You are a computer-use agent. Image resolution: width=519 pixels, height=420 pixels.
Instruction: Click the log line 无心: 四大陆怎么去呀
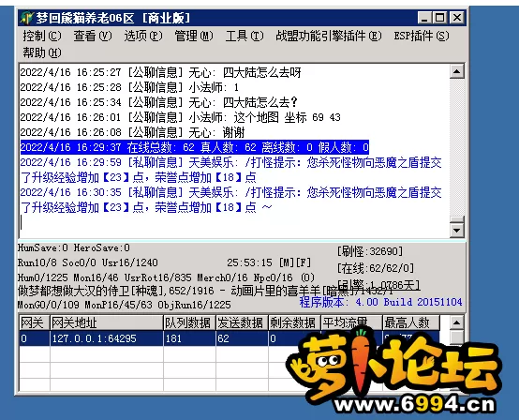160,72
